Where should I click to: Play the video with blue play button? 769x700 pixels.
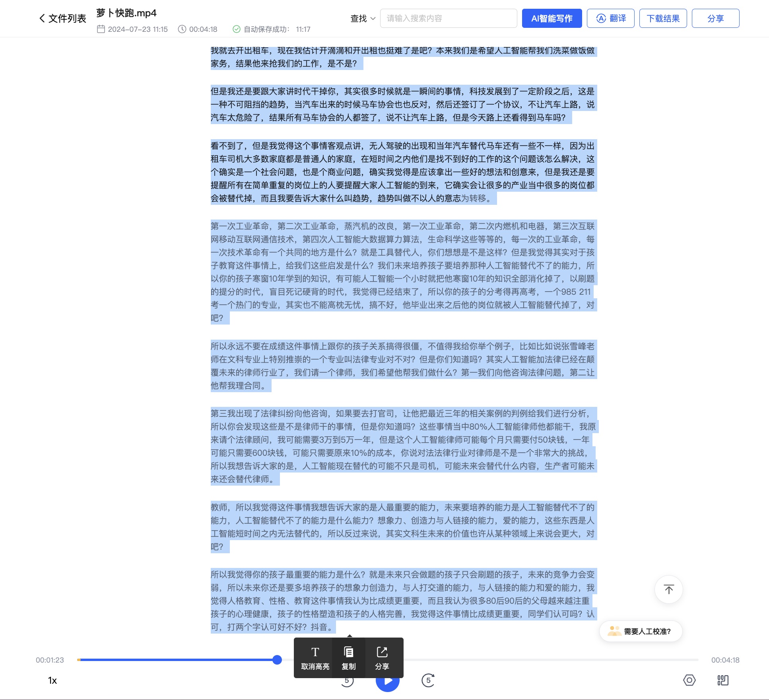tap(387, 681)
